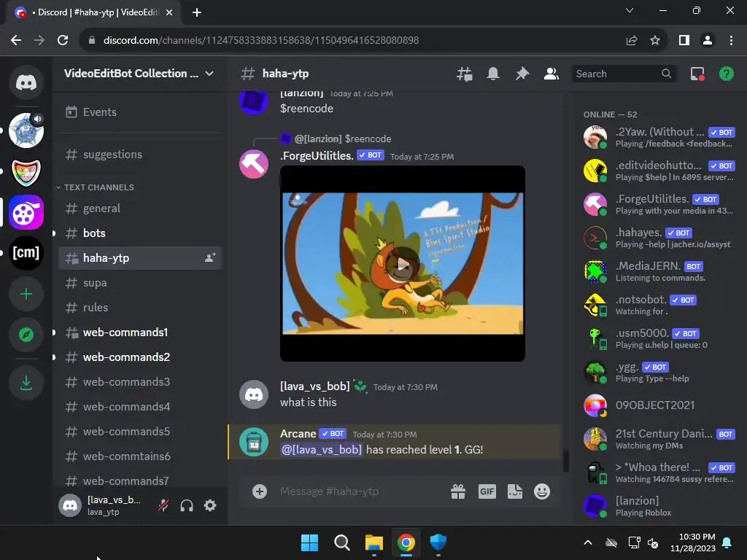
Task: Open .usm5000. member profile
Action: tap(659, 338)
